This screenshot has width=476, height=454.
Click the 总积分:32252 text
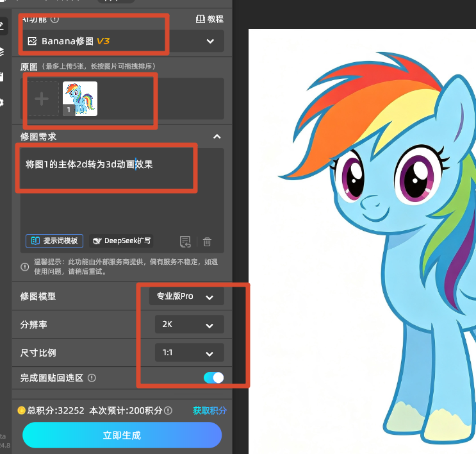[x=56, y=410]
